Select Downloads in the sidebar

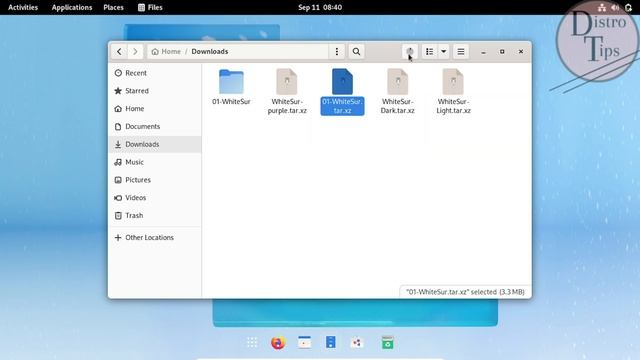pyautogui.click(x=155, y=144)
